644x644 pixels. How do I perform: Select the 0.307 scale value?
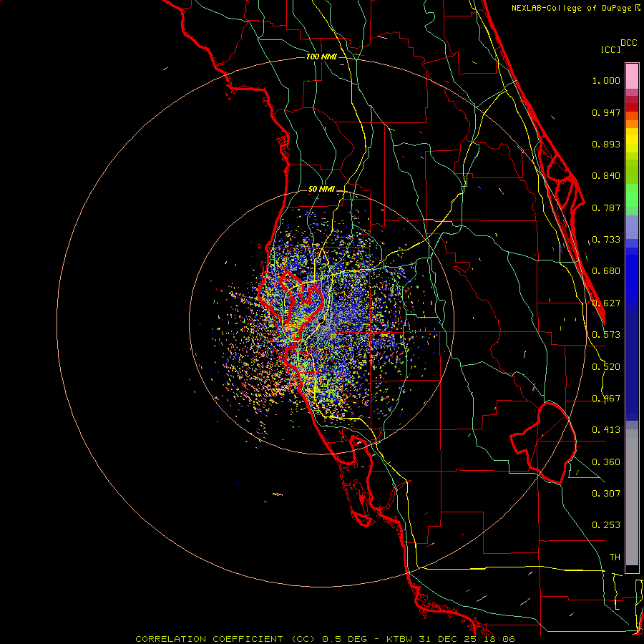click(606, 493)
